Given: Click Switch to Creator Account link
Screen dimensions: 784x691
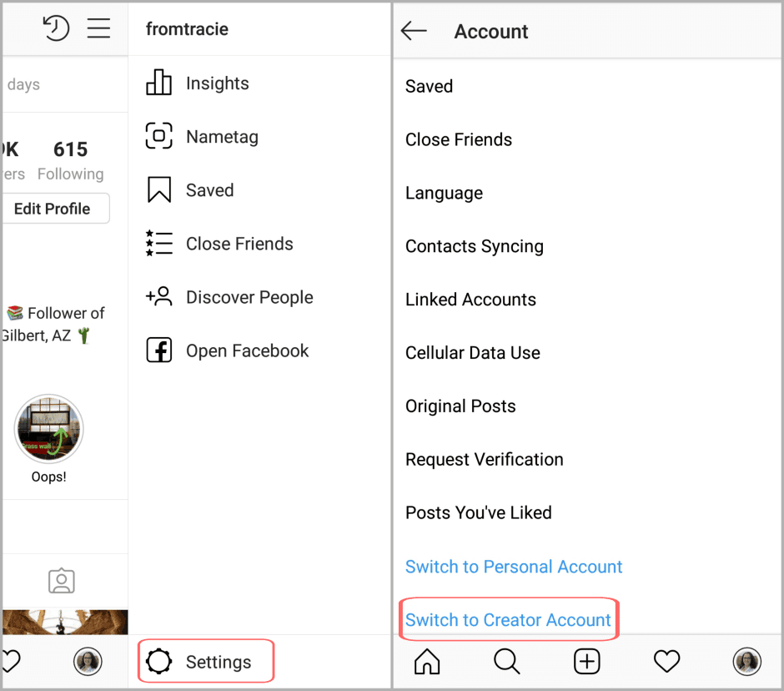Looking at the screenshot, I should 508,620.
